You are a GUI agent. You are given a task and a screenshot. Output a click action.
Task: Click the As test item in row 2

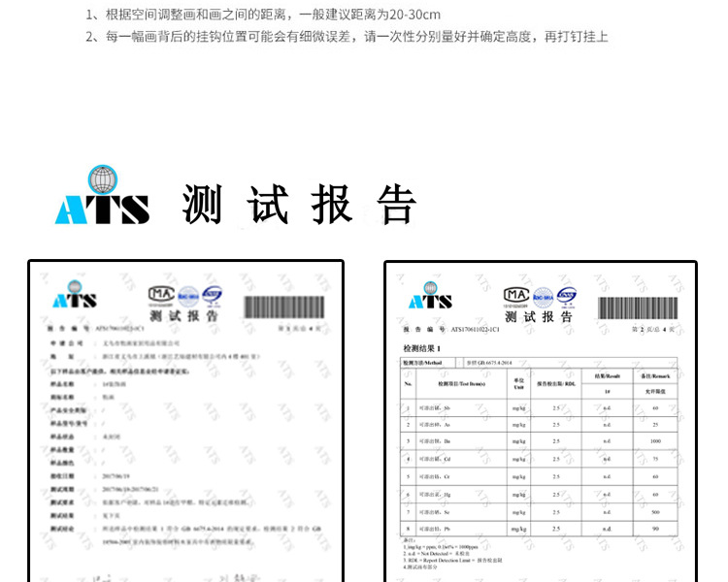tap(435, 425)
